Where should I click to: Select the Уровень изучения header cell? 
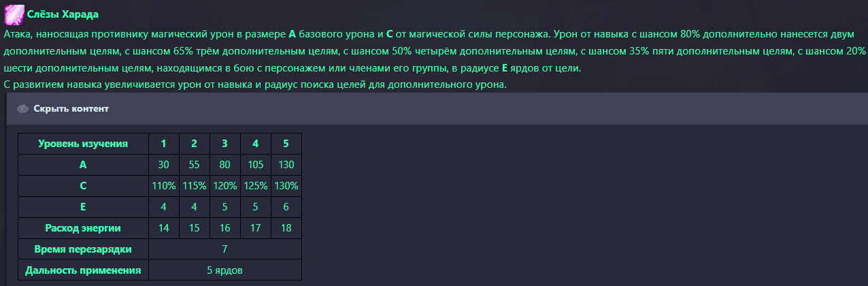(x=83, y=144)
